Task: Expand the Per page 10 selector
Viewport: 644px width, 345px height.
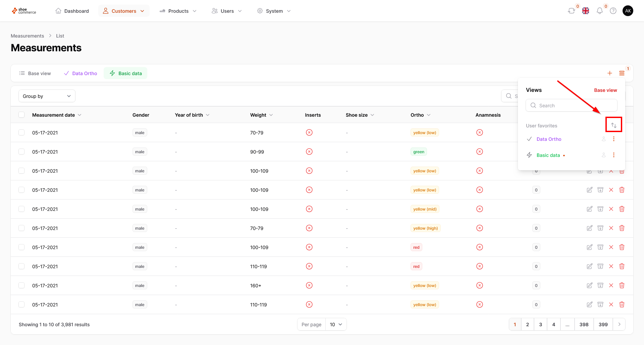Action: click(x=336, y=324)
